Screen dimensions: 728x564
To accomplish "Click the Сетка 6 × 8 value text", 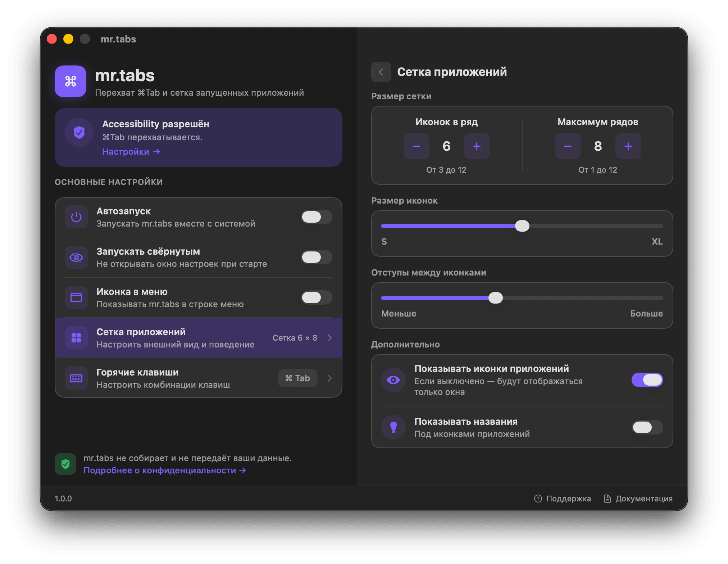I will 295,338.
